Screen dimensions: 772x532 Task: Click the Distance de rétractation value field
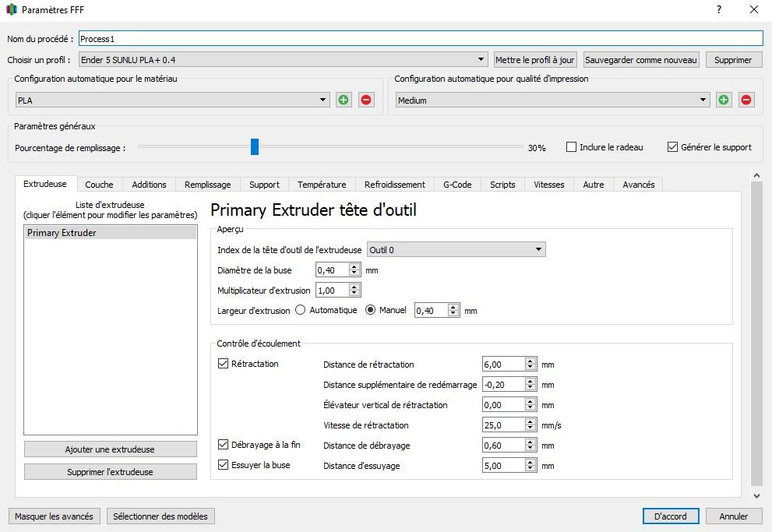tap(504, 365)
